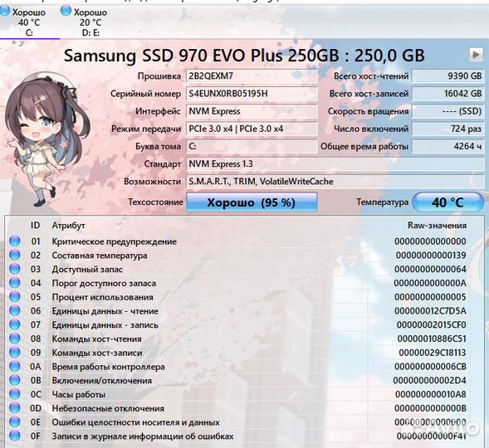Image resolution: width=489 pixels, height=448 pixels.
Task: Select the D: E: drive tab showing 20 °C
Action: point(90,22)
